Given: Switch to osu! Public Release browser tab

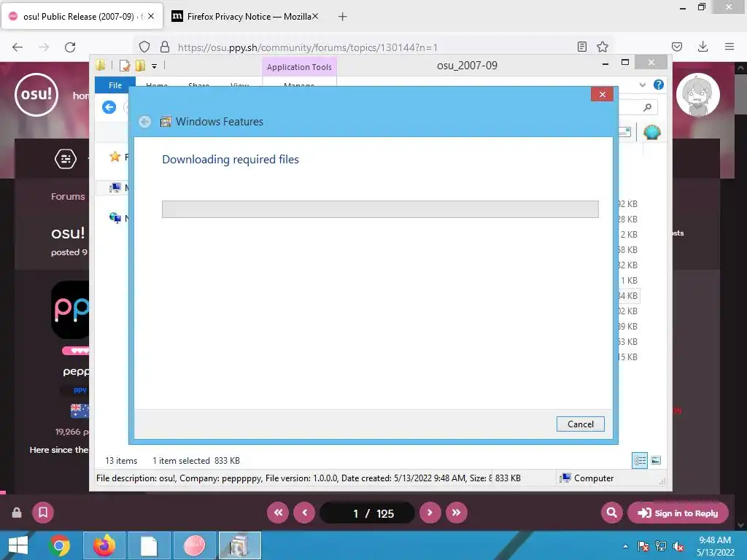Looking at the screenshot, I should (x=82, y=16).
